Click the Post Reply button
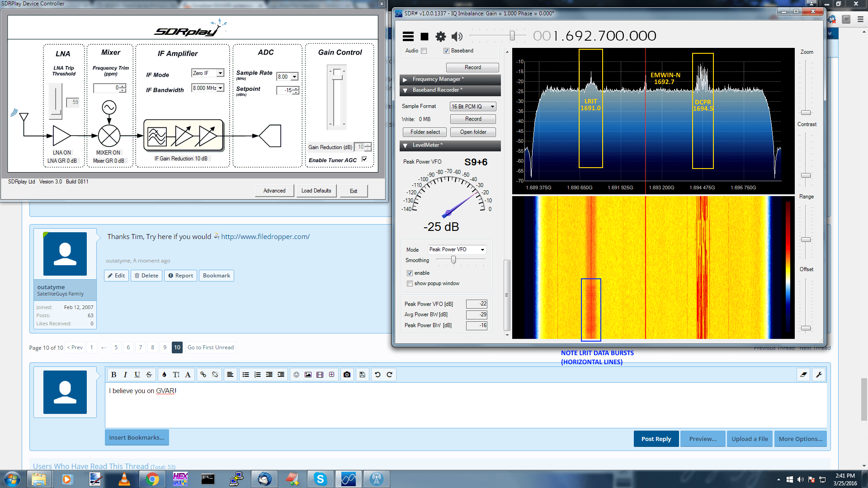 (x=656, y=439)
